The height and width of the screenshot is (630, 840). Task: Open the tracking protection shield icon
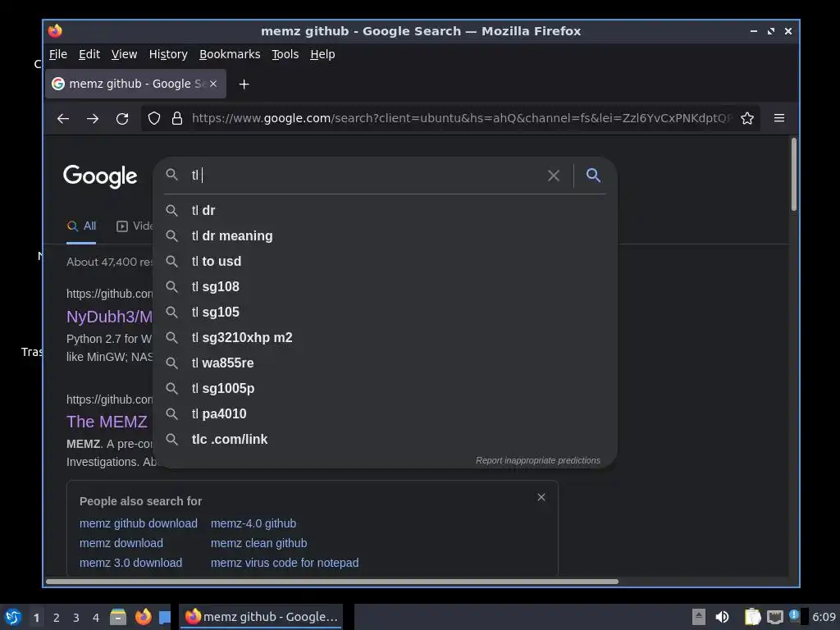(154, 118)
